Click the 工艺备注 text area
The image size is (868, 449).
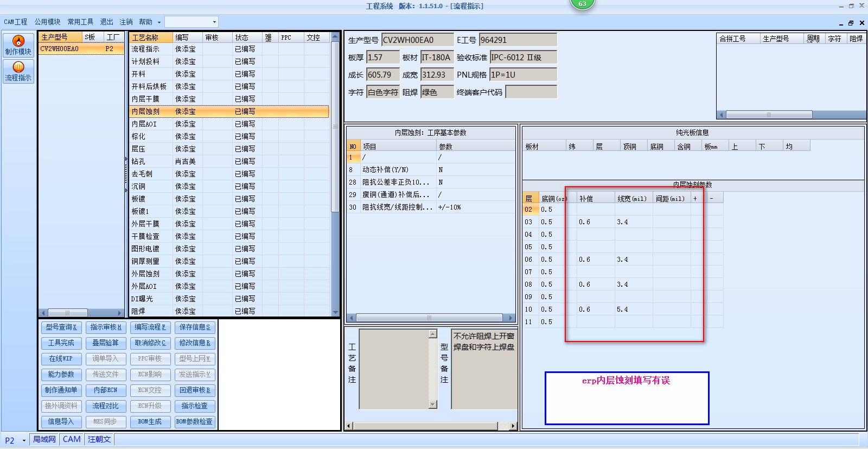pyautogui.click(x=394, y=369)
